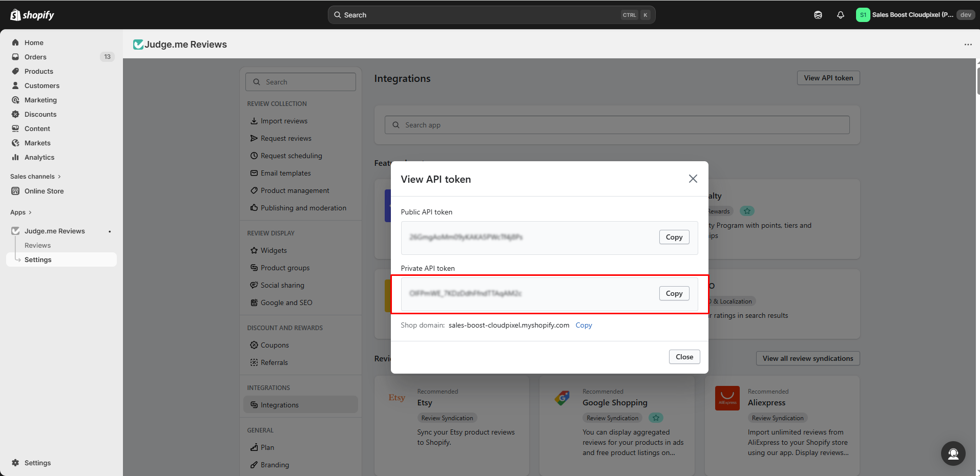Close the View API token dialog with X
Image resolution: width=980 pixels, height=476 pixels.
coord(693,179)
